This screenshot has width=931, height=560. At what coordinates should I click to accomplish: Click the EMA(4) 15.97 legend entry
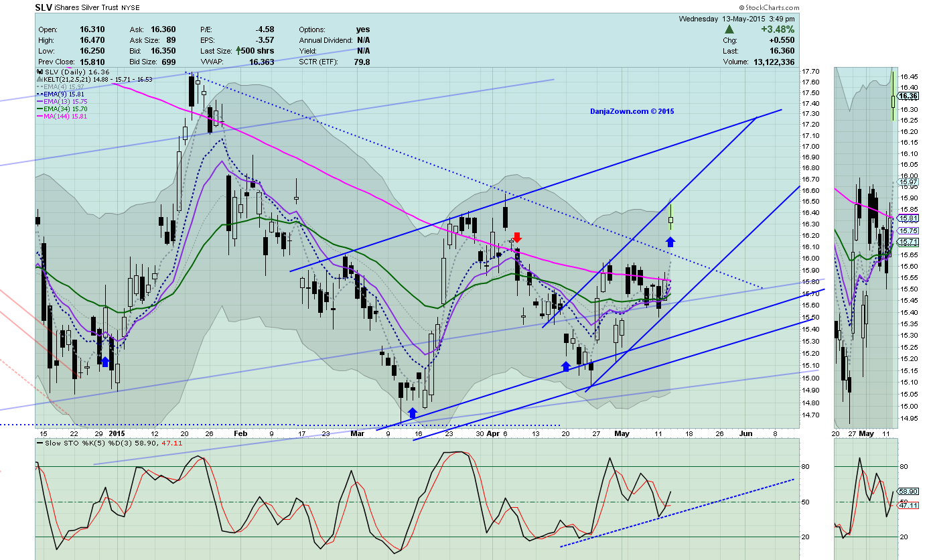click(60, 86)
